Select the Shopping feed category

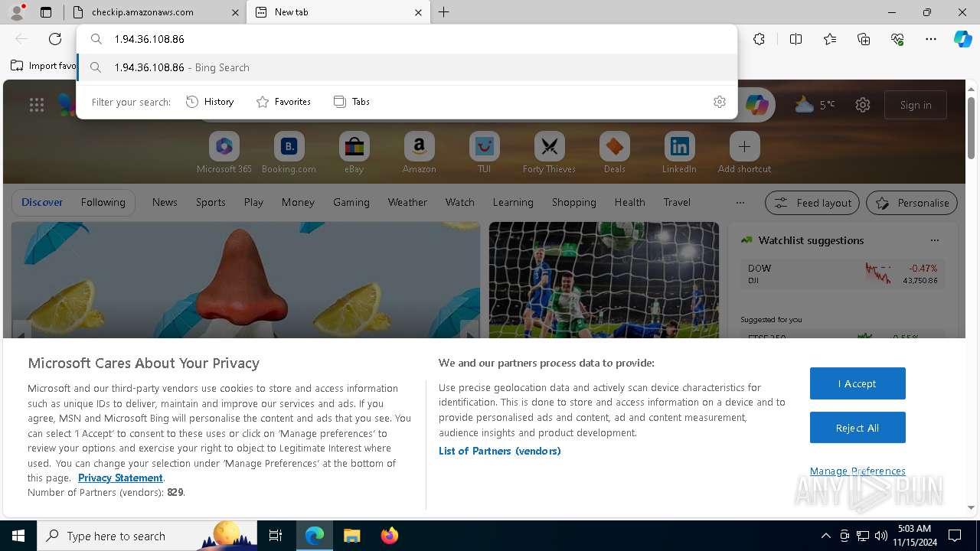[x=573, y=202]
